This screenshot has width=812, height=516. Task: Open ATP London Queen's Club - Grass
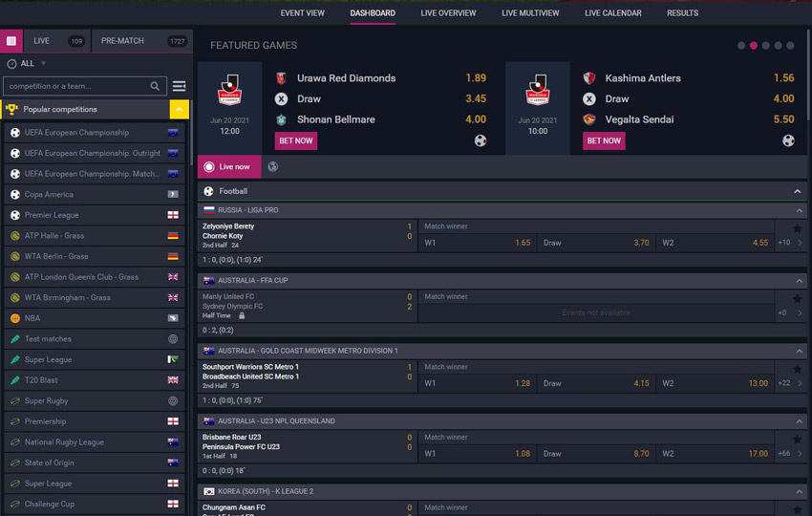pos(95,277)
